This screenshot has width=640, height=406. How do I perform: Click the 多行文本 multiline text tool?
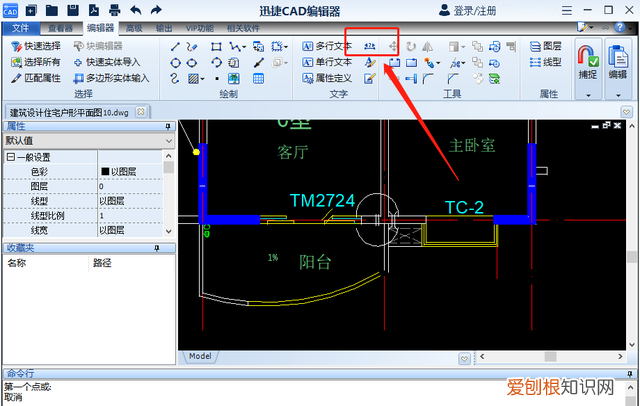click(327, 47)
